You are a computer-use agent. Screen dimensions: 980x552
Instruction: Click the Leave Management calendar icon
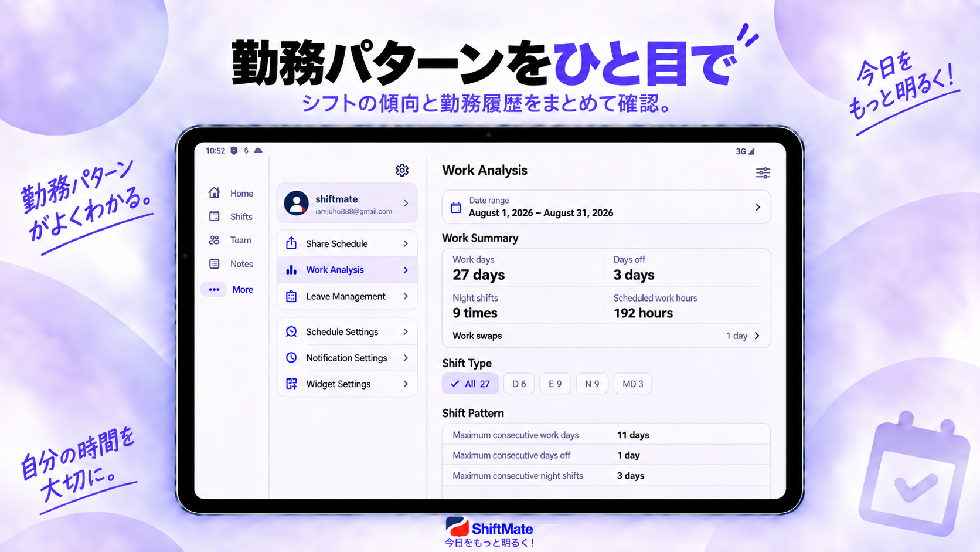click(291, 296)
